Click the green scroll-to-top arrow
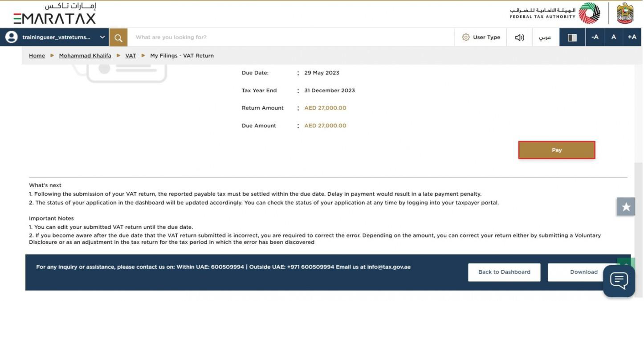 click(626, 263)
